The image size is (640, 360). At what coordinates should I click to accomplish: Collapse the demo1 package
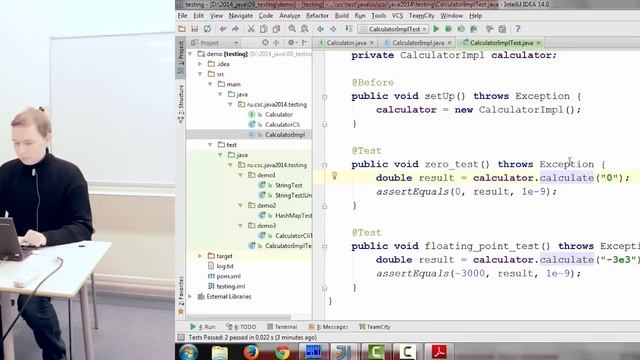tap(240, 175)
